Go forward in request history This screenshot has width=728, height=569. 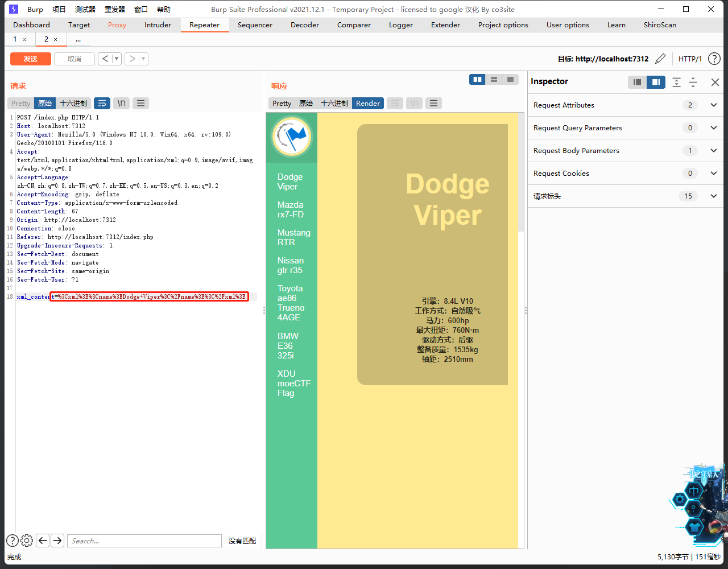coord(131,59)
